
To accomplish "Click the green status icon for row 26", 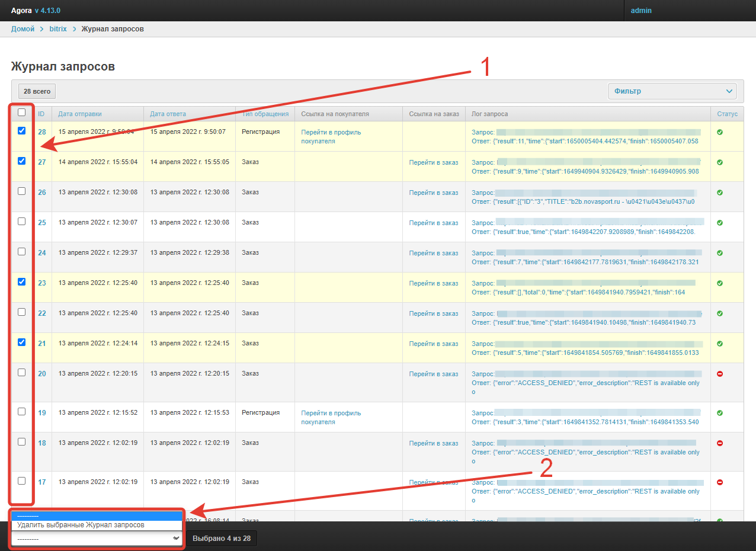I will click(720, 193).
